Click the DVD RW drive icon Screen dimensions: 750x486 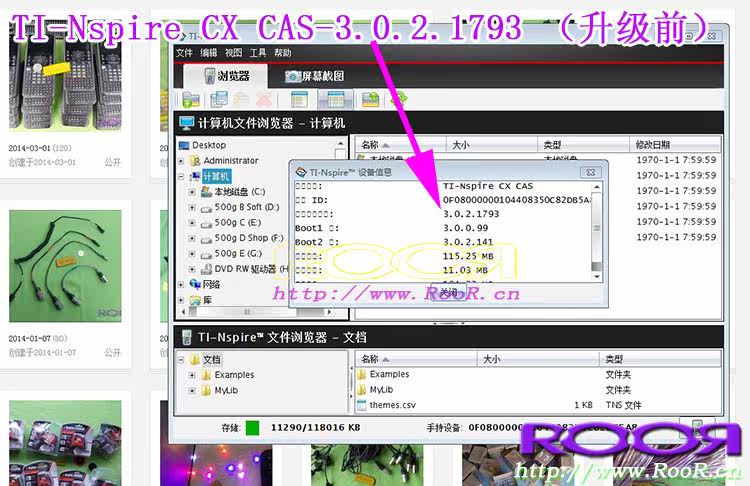(x=206, y=269)
